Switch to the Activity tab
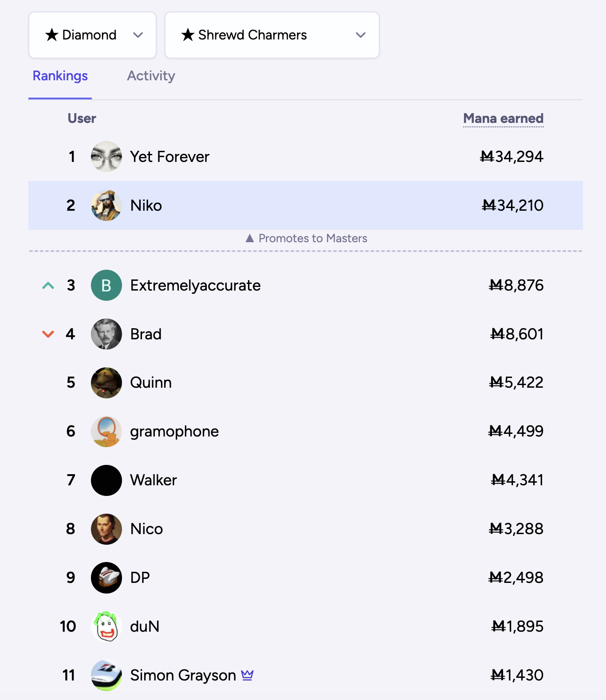606x700 pixels. tap(151, 76)
